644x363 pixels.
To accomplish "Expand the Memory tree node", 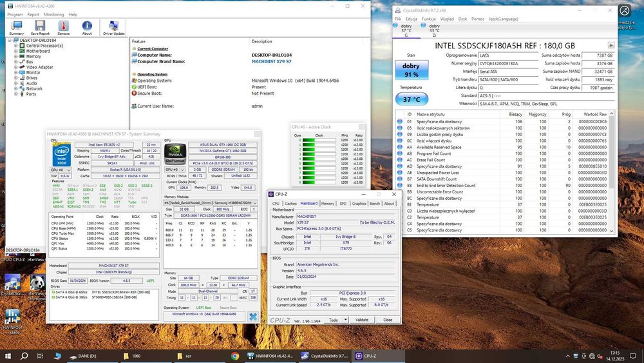I will [16, 56].
